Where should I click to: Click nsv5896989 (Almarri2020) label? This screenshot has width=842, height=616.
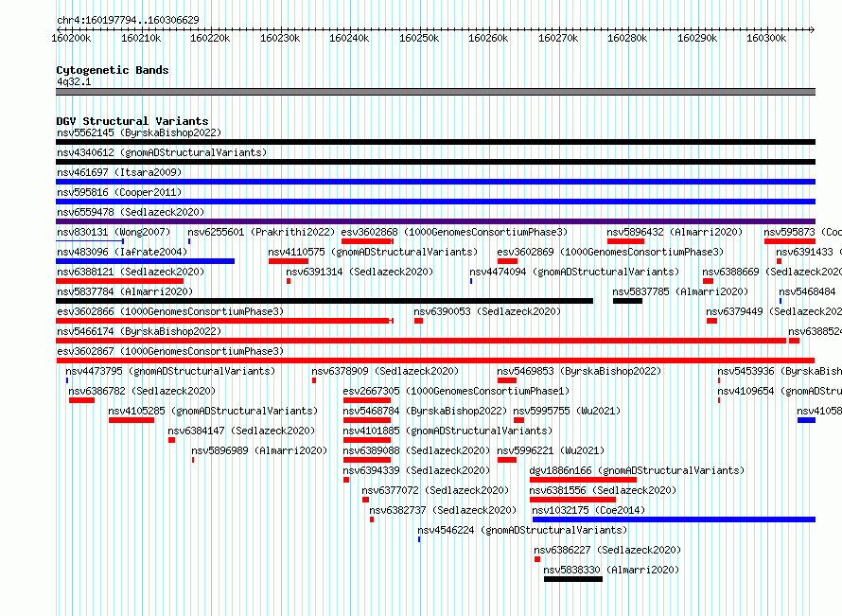(259, 450)
